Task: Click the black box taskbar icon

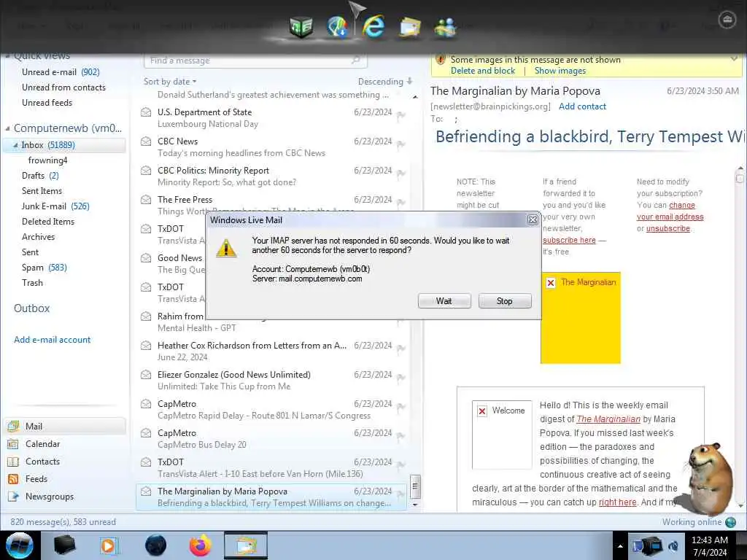Action: tap(65, 545)
